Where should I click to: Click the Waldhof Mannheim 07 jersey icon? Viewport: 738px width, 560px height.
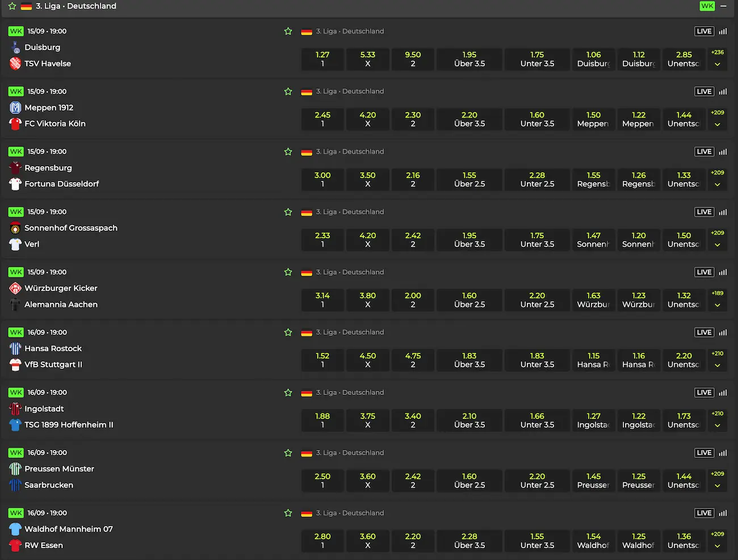15,529
